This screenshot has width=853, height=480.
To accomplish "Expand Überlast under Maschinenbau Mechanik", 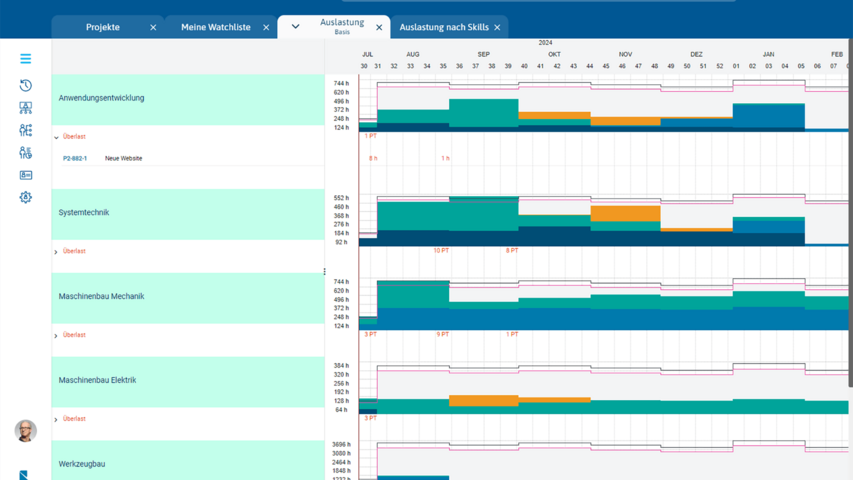I will tap(56, 336).
